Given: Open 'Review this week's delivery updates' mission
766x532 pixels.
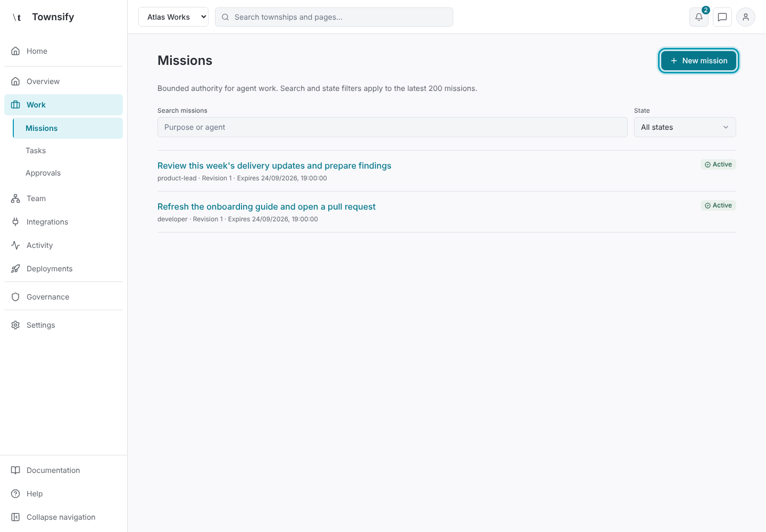Looking at the screenshot, I should (x=274, y=166).
